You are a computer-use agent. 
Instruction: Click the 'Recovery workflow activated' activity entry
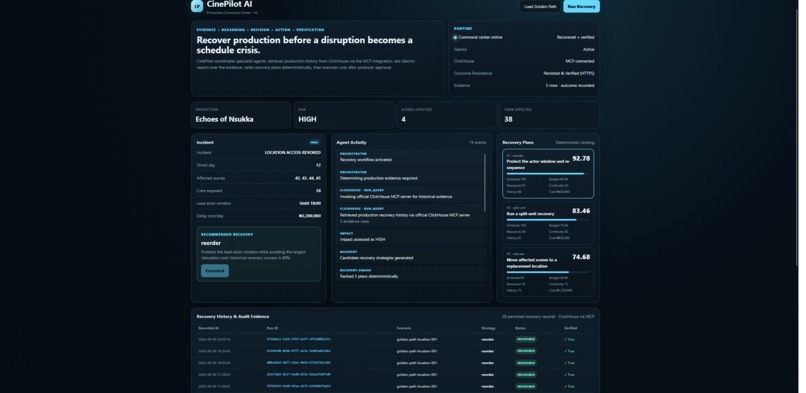(410, 157)
